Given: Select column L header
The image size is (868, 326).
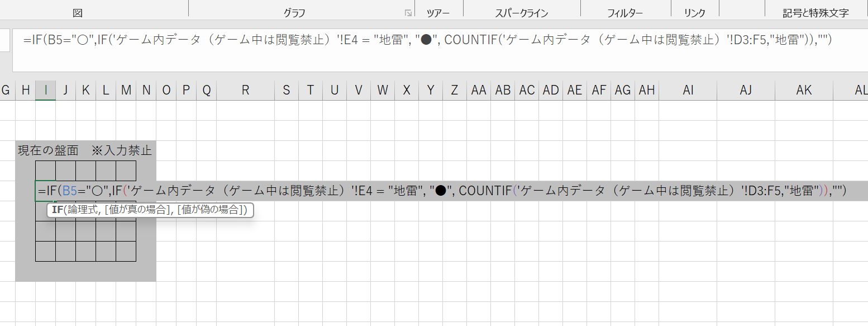Looking at the screenshot, I should pyautogui.click(x=106, y=90).
